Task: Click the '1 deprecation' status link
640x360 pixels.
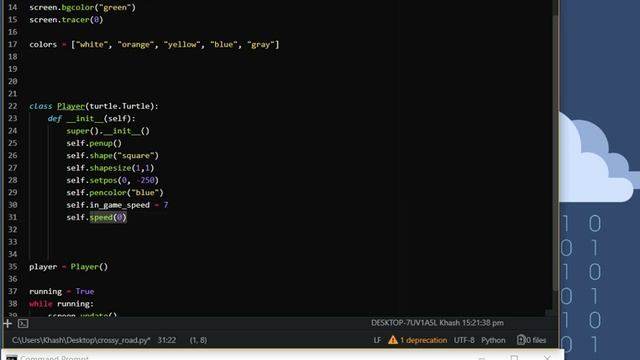Action: 423,340
